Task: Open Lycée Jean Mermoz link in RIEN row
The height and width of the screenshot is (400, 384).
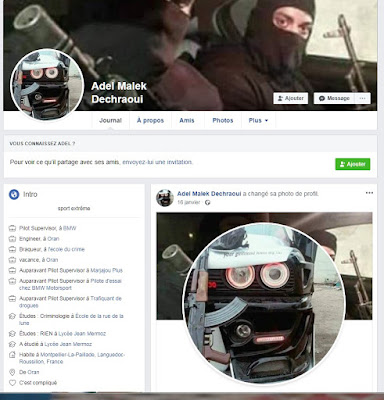Action: 82,333
